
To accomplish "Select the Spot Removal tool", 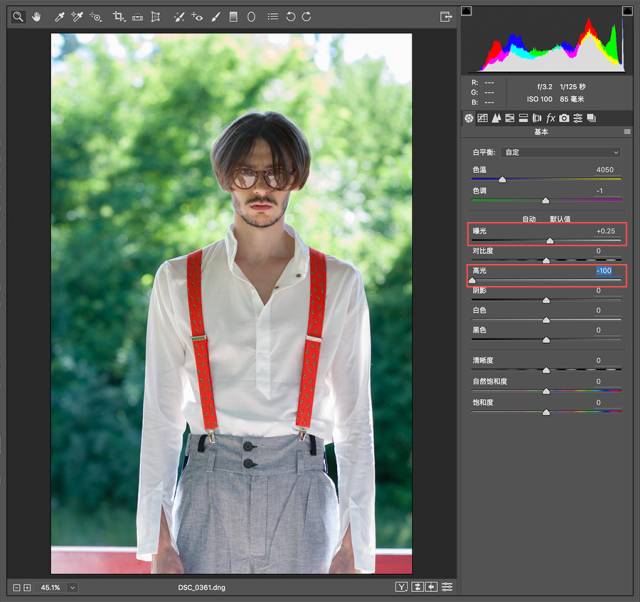I will point(179,17).
